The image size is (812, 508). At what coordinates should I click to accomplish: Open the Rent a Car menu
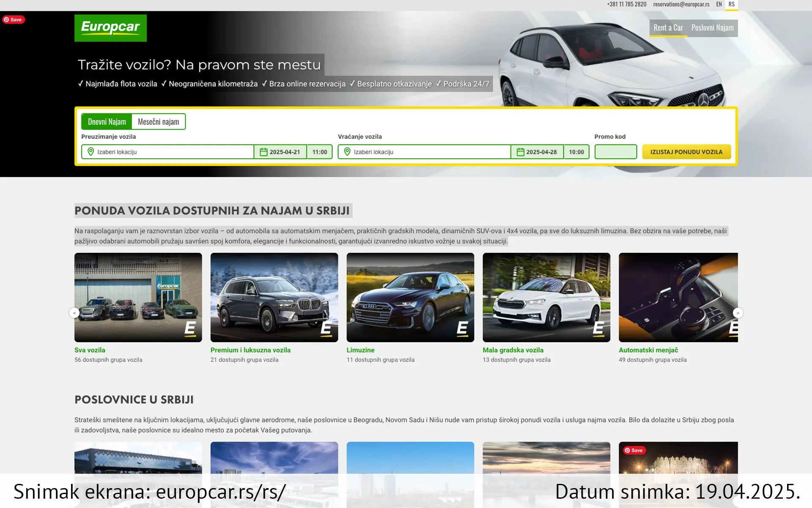668,28
